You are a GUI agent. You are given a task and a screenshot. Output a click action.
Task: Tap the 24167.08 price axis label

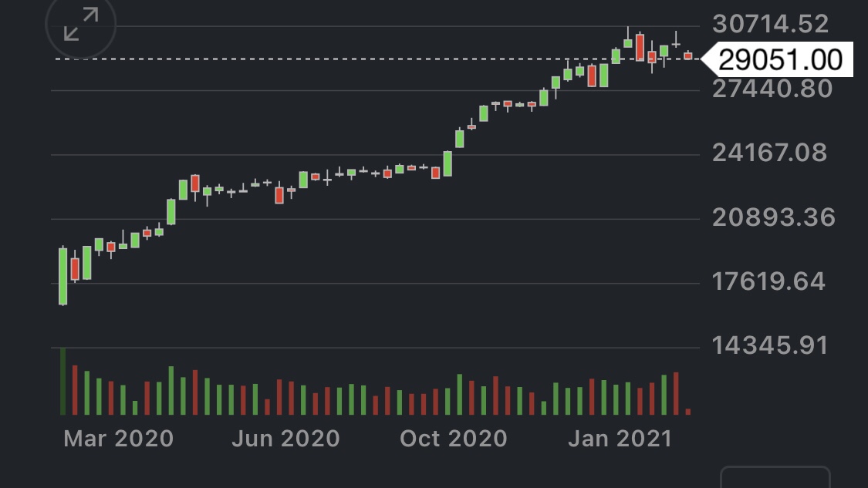point(769,153)
